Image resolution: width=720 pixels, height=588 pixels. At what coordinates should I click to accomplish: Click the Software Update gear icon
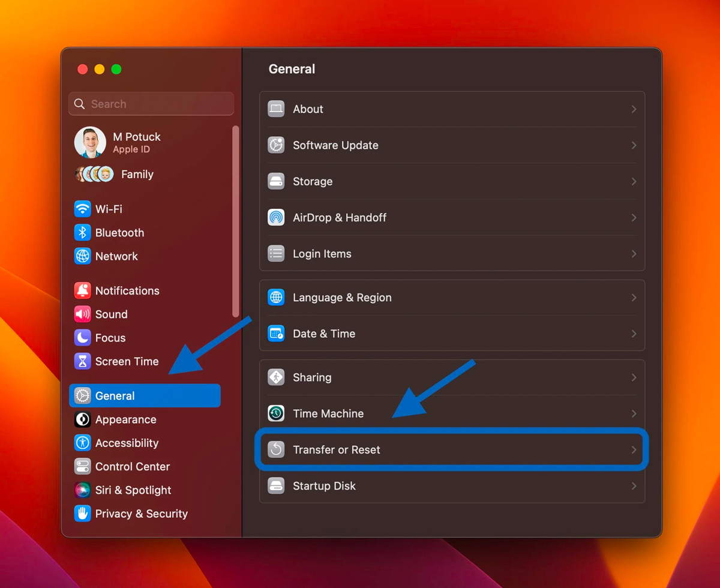tap(276, 145)
